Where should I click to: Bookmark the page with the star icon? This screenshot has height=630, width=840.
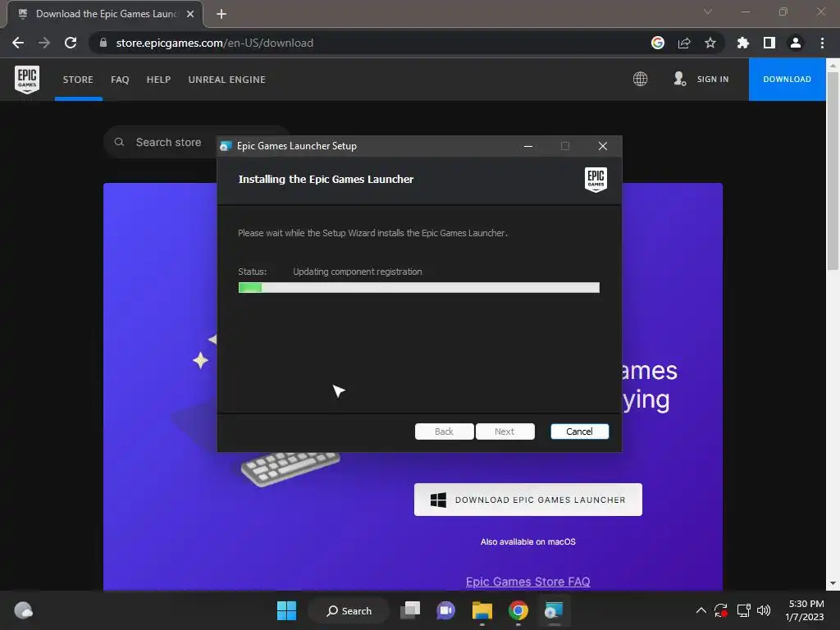click(710, 43)
